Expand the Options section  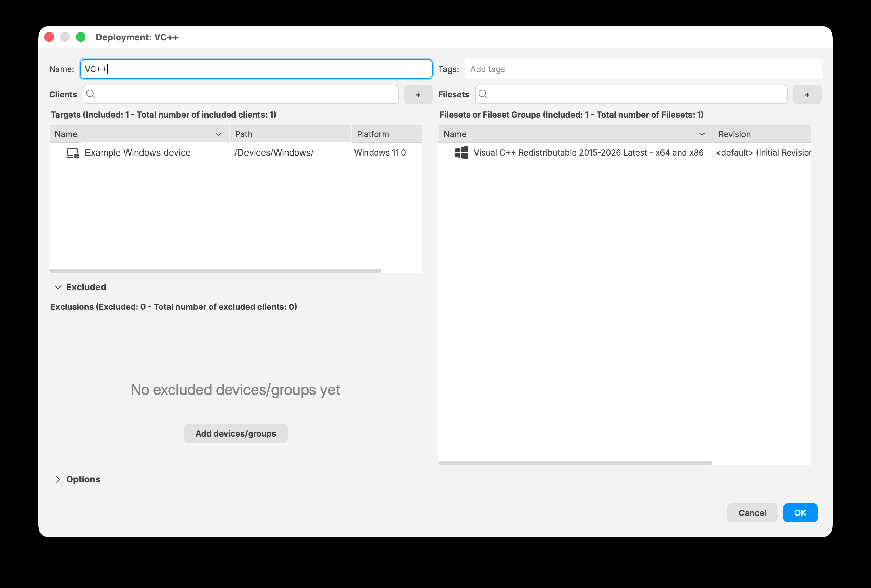point(58,479)
